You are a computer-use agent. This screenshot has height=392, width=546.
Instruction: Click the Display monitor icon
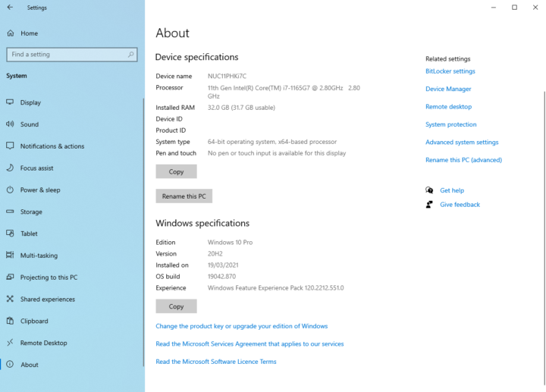tap(10, 102)
